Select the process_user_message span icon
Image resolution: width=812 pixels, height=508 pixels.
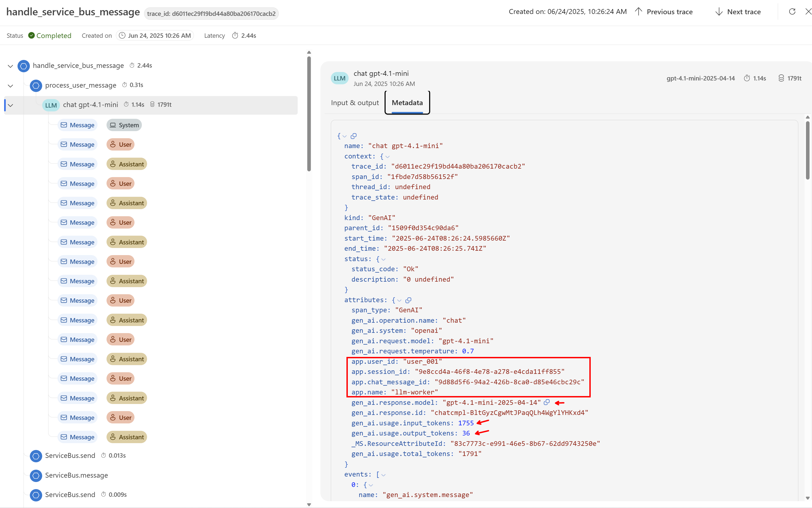[x=36, y=85]
